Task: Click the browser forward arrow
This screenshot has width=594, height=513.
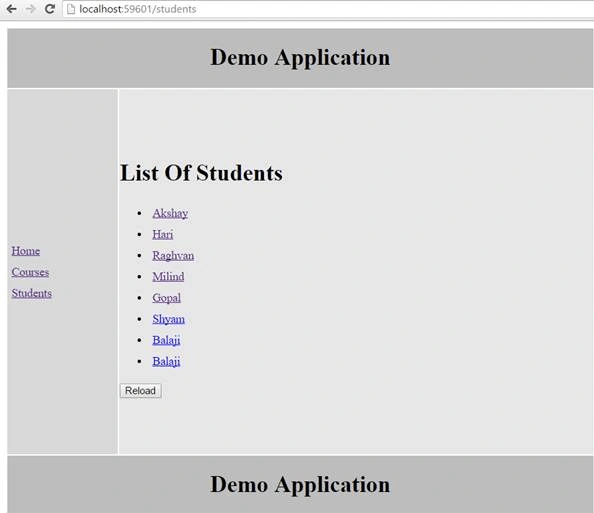Action: (x=31, y=9)
